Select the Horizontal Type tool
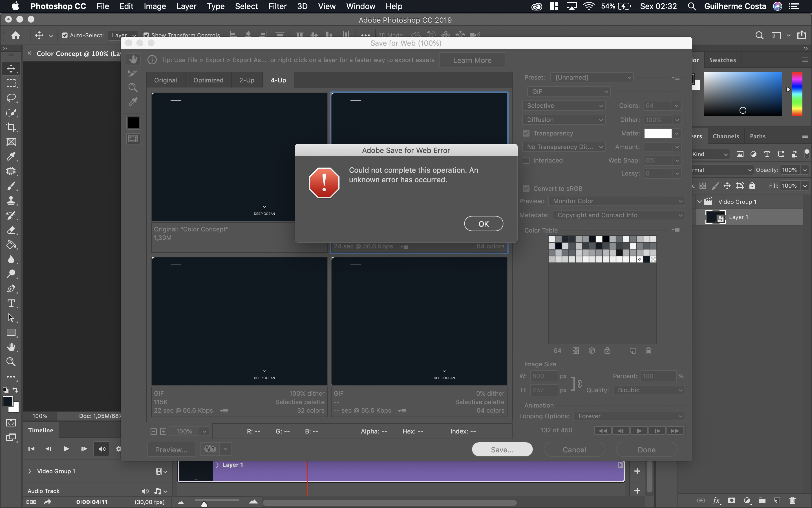 [11, 303]
